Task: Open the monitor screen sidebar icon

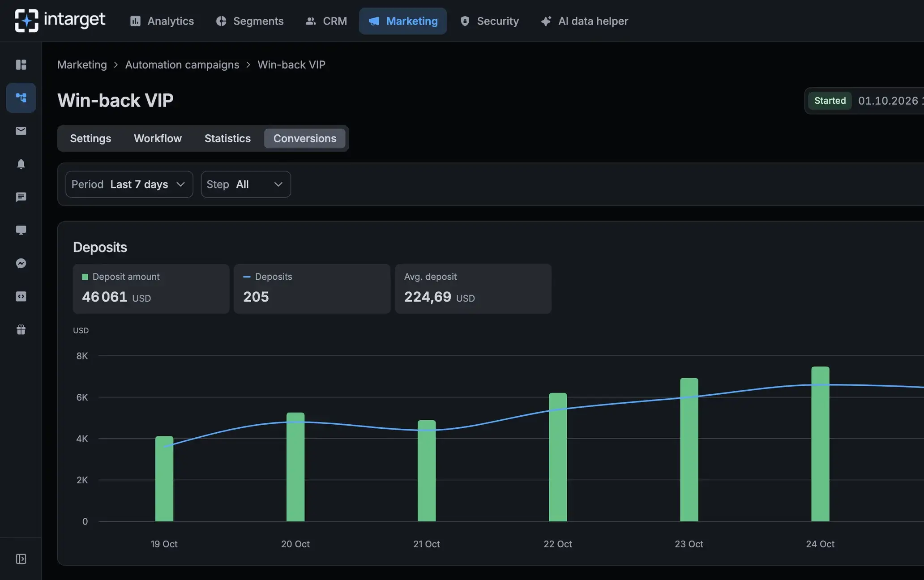Action: (x=21, y=230)
